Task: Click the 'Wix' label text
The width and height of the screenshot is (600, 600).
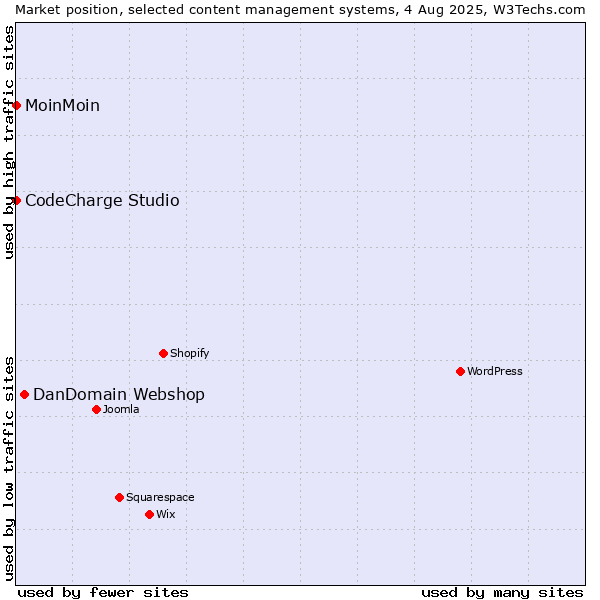Action: [x=166, y=514]
